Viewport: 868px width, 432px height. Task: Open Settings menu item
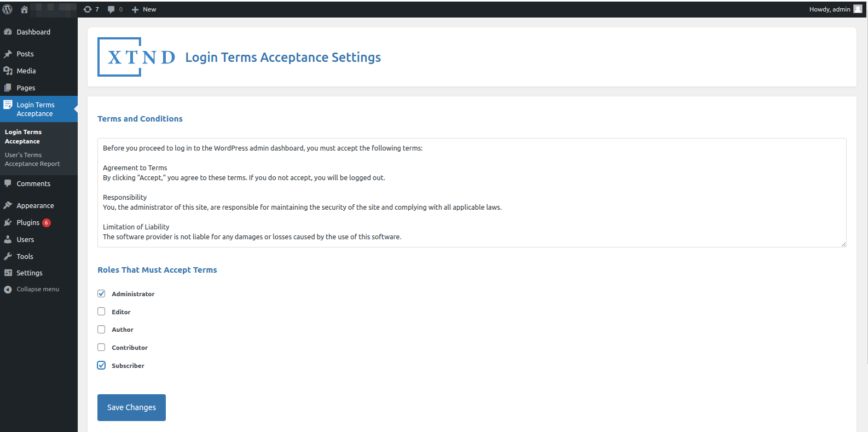tap(39, 273)
